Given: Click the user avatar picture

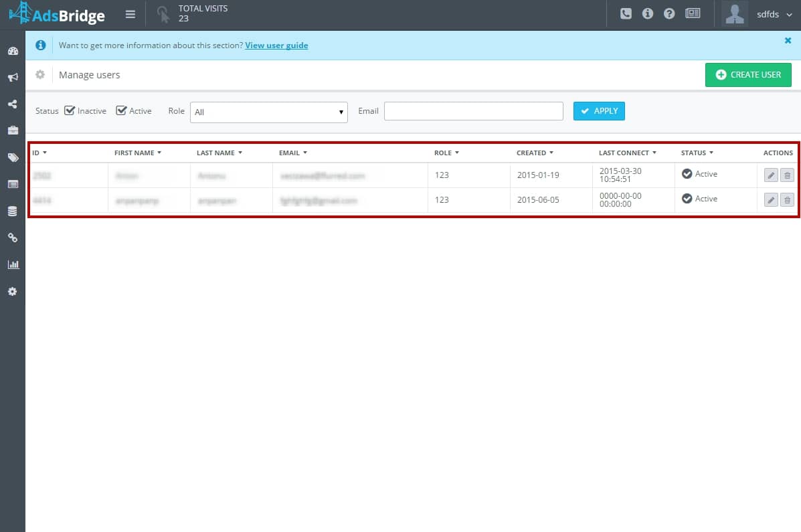Looking at the screenshot, I should click(x=735, y=14).
